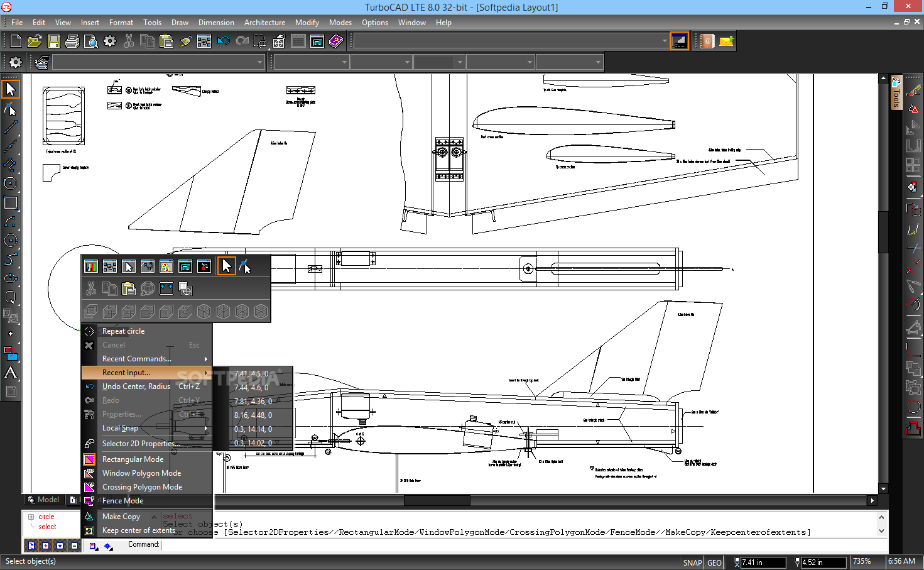The width and height of the screenshot is (924, 570).
Task: Click the palette icon in floating toolbar
Action: (x=166, y=266)
